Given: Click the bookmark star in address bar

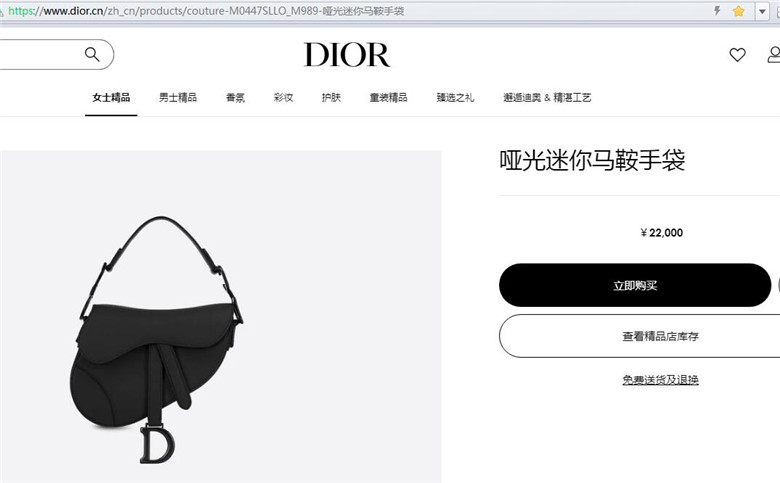Looking at the screenshot, I should [x=738, y=11].
